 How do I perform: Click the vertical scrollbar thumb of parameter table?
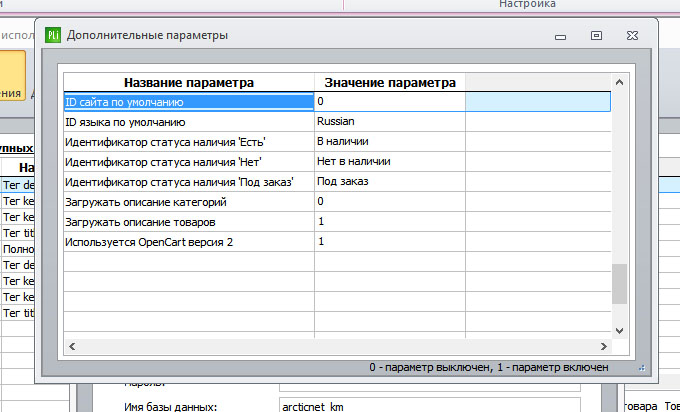click(x=619, y=284)
